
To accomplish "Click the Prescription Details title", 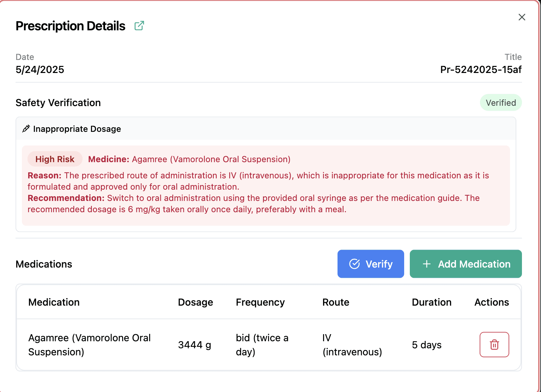I will 71,26.
